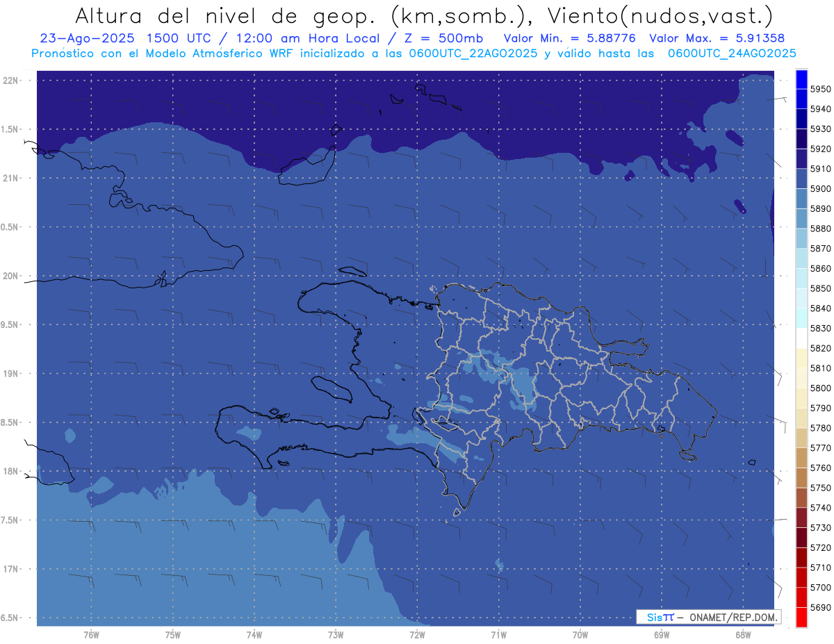
Task: Pick the dark red swatch between 5720 and 5730
Action: point(801,538)
